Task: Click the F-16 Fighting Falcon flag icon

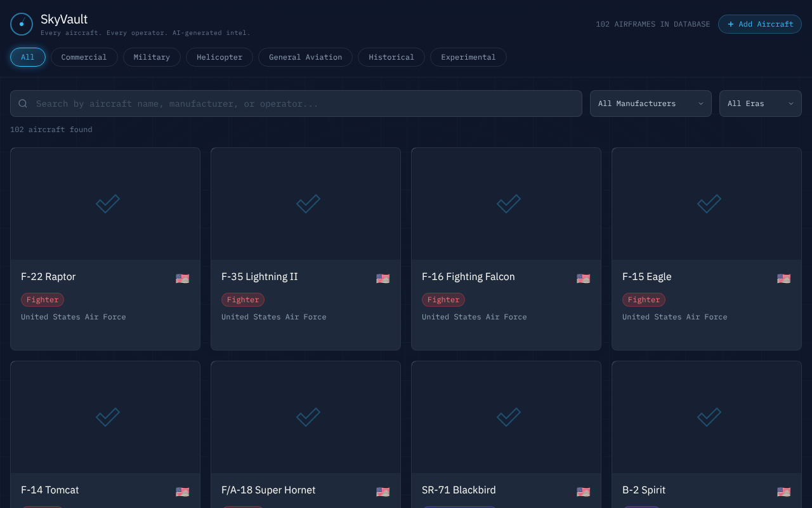Action: [583, 278]
